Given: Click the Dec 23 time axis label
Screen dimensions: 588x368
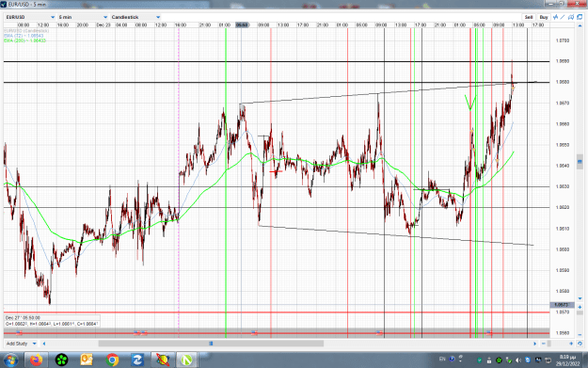Looking at the screenshot, I should [103, 24].
